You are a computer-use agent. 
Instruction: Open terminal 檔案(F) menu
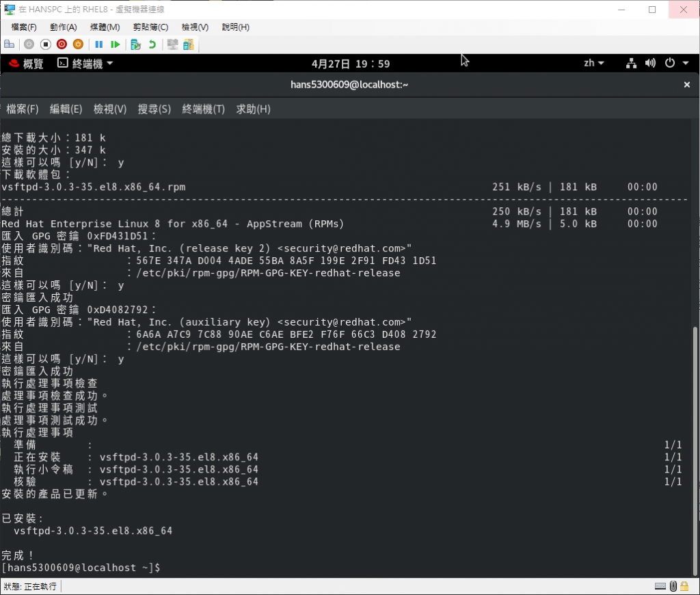(x=23, y=109)
